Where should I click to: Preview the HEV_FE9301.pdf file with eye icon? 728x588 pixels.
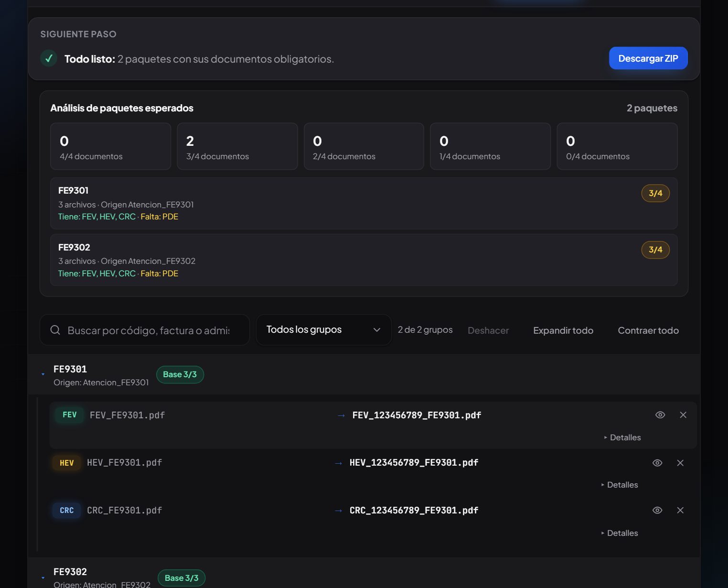pyautogui.click(x=657, y=463)
